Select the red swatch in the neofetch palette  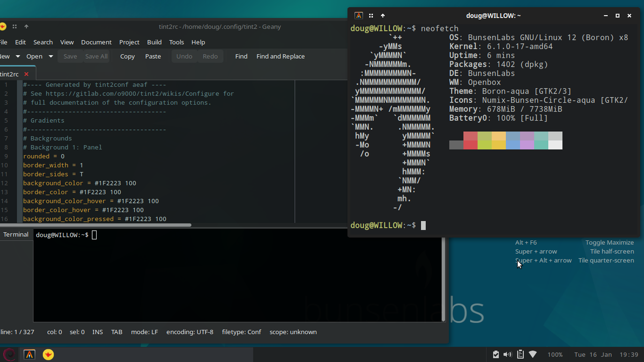[470, 141]
